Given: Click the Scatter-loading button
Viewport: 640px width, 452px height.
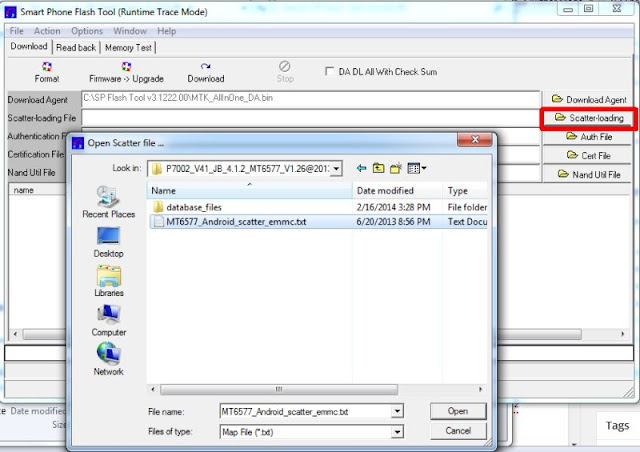Looking at the screenshot, I should pos(588,118).
